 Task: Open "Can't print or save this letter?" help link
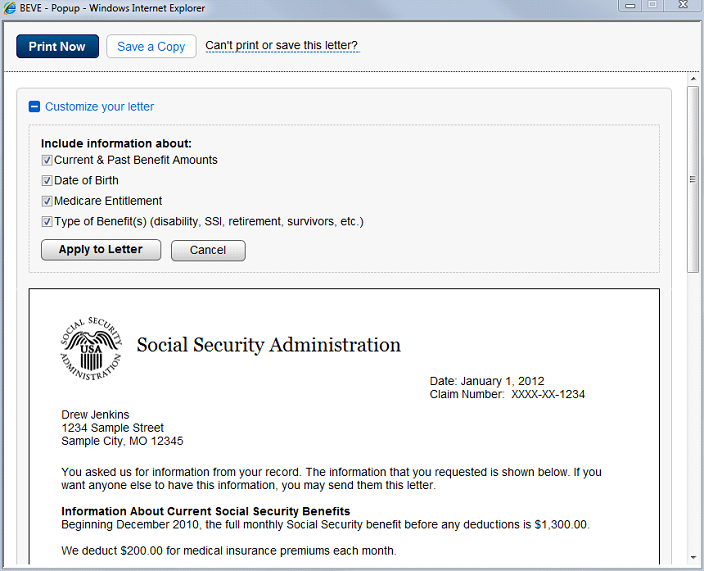281,46
